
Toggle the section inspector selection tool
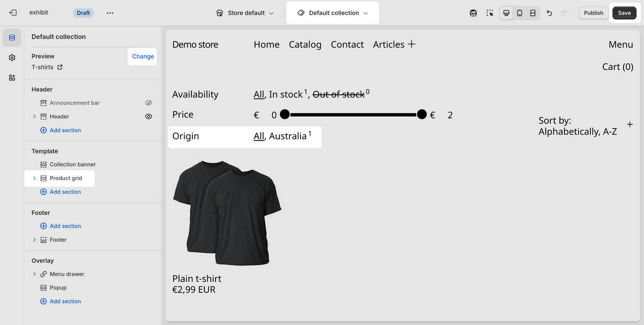[x=490, y=13]
